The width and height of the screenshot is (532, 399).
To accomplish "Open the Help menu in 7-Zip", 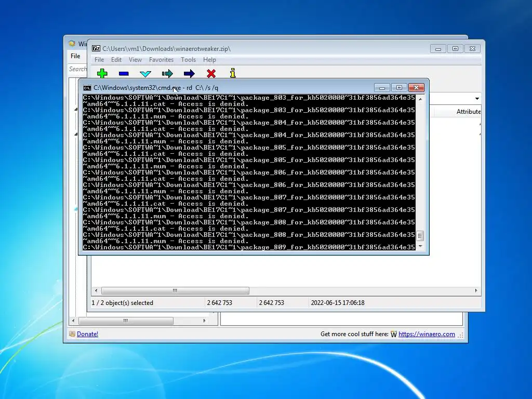I will pyautogui.click(x=209, y=60).
